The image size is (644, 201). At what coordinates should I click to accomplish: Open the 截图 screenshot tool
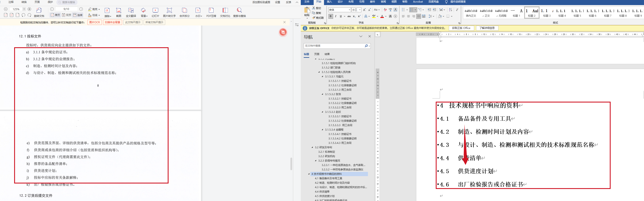pyautogui.click(x=118, y=12)
